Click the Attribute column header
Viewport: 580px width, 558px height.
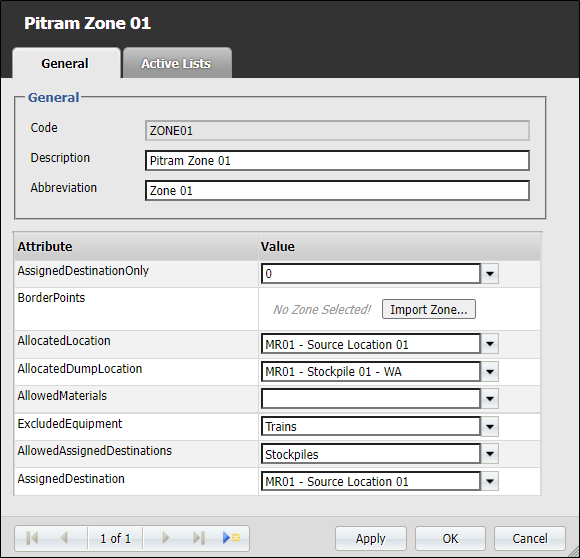[x=136, y=246]
